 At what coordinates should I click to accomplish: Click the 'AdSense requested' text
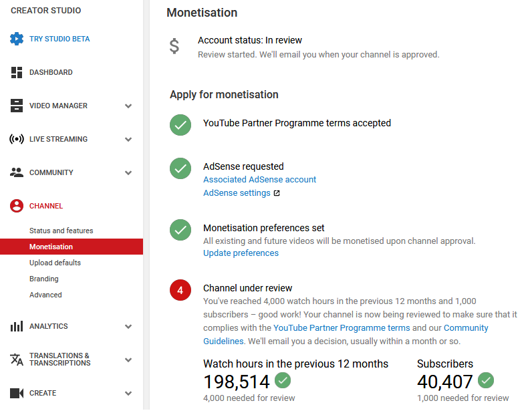(243, 166)
